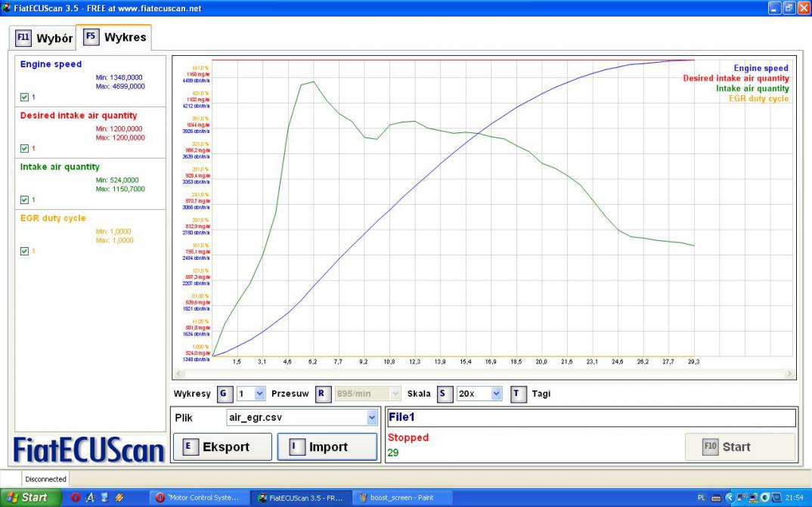Click the I key icon on Import

[x=296, y=447]
